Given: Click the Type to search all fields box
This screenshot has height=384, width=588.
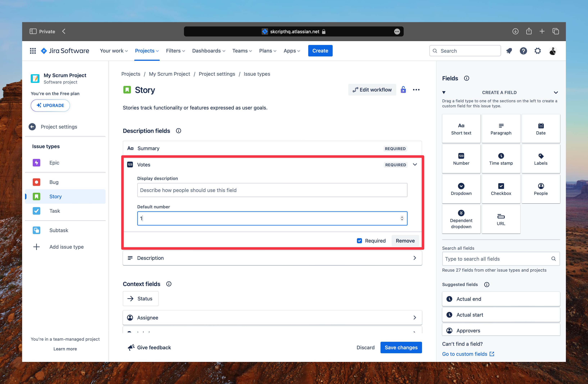Looking at the screenshot, I should 497,259.
